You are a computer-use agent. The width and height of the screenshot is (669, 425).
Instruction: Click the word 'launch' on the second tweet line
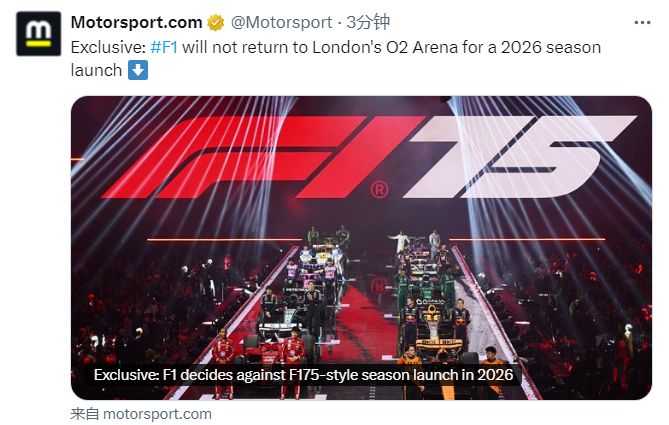(96, 70)
